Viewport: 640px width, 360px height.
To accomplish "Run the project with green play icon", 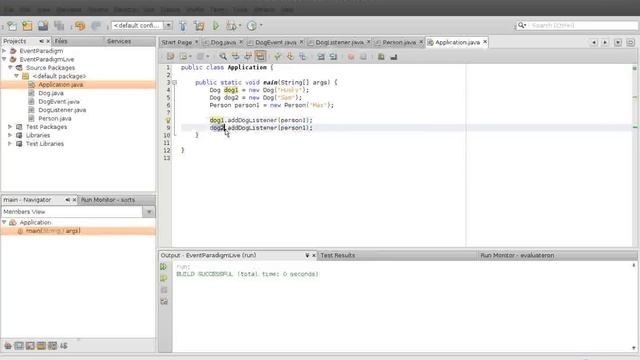I will pos(216,26).
